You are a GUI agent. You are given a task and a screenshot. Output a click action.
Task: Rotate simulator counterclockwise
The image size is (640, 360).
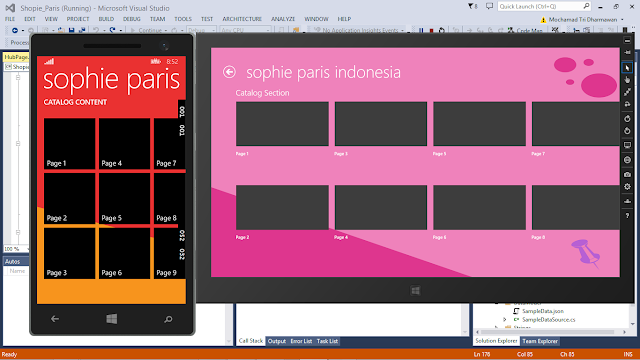coord(627,131)
